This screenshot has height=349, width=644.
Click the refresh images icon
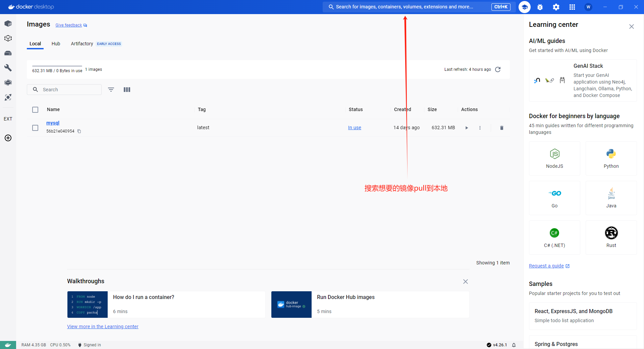(498, 69)
